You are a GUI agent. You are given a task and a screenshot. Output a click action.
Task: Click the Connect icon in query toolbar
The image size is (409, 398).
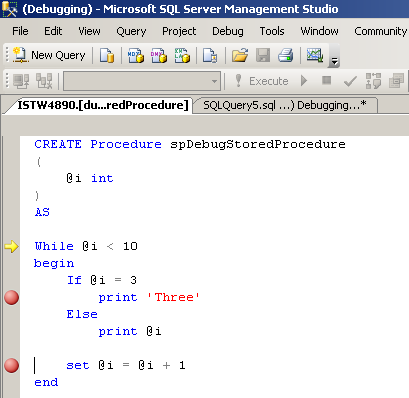[21, 81]
